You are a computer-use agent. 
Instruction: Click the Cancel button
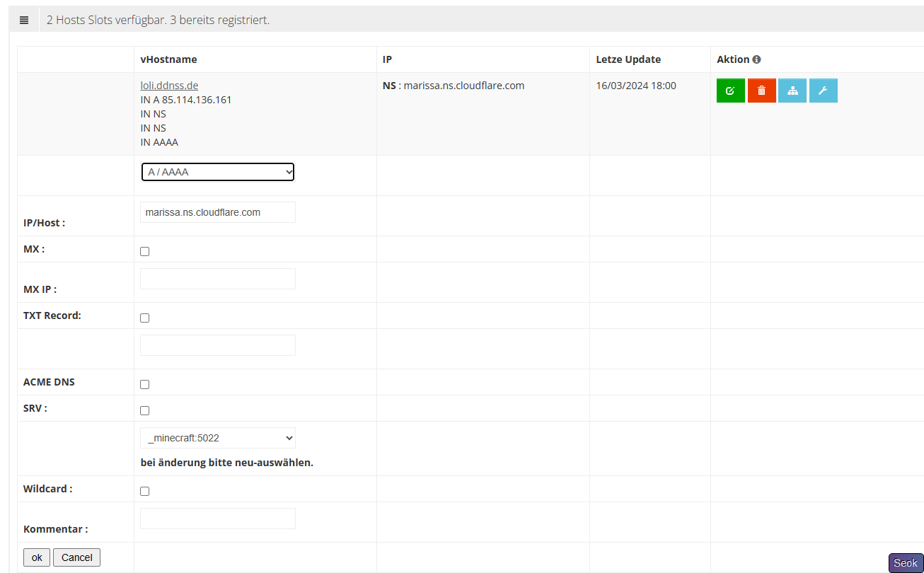[x=77, y=557]
